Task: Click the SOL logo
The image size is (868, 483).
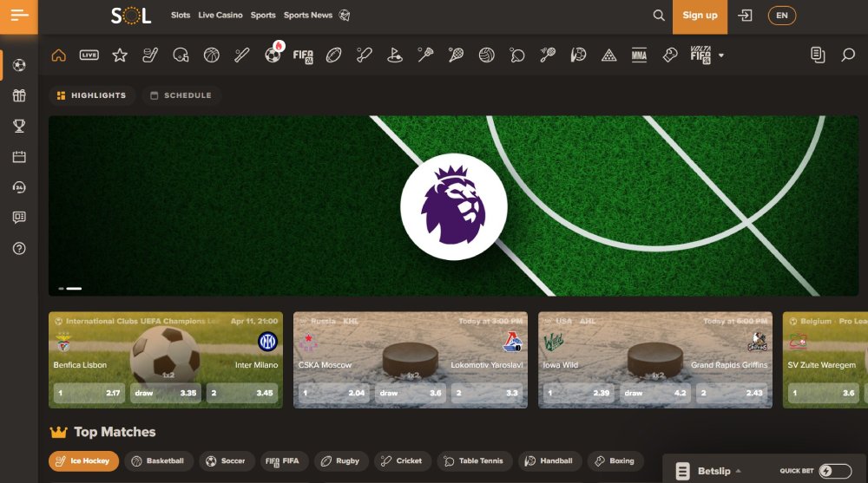Action: click(x=131, y=16)
